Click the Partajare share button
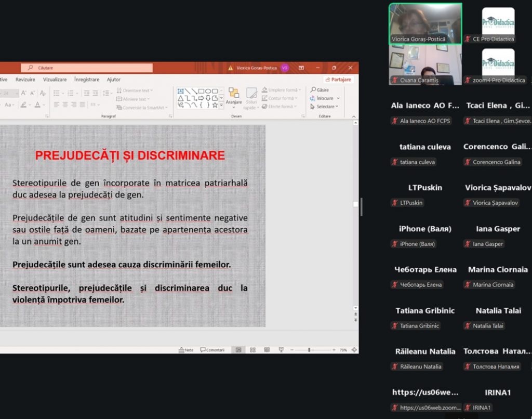 click(x=338, y=80)
